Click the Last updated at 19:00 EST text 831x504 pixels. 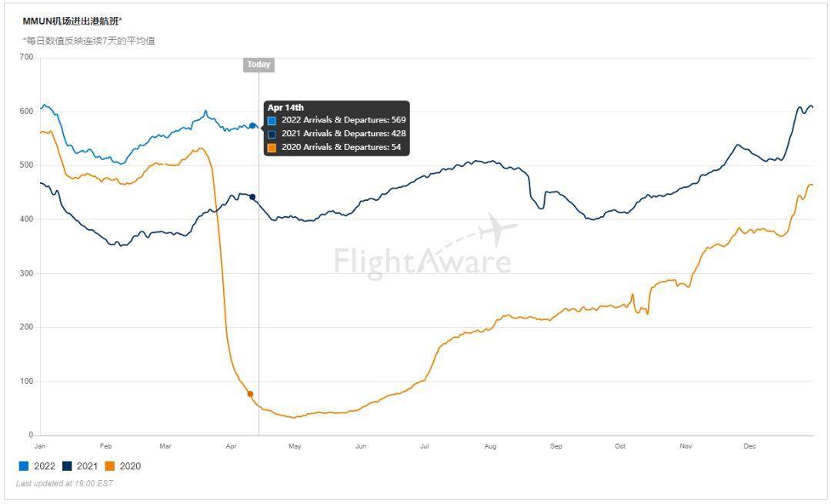tap(65, 483)
